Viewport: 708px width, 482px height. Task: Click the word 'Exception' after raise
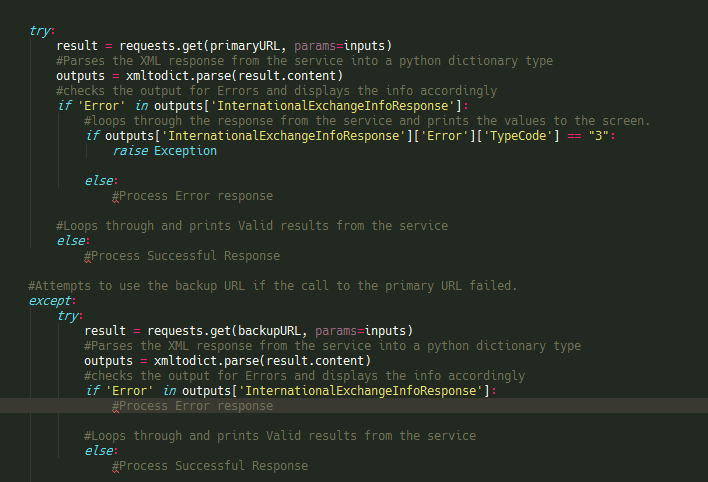pos(185,151)
